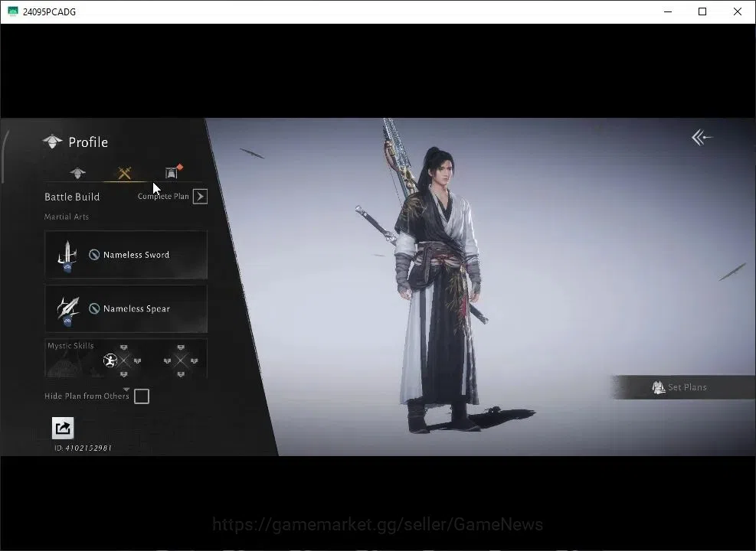This screenshot has width=756, height=551.
Task: Click top locked slot of first mystic wheel
Action: [124, 347]
